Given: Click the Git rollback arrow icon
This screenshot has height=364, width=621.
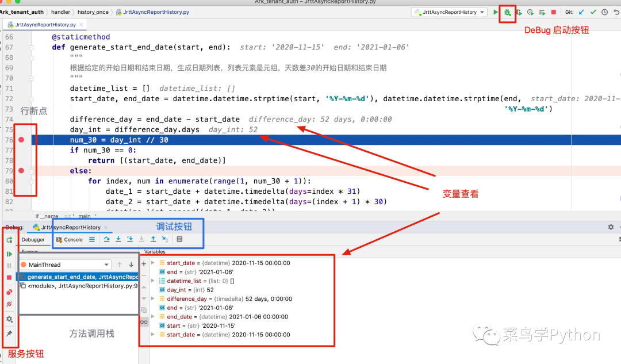Looking at the screenshot, I should tap(616, 12).
